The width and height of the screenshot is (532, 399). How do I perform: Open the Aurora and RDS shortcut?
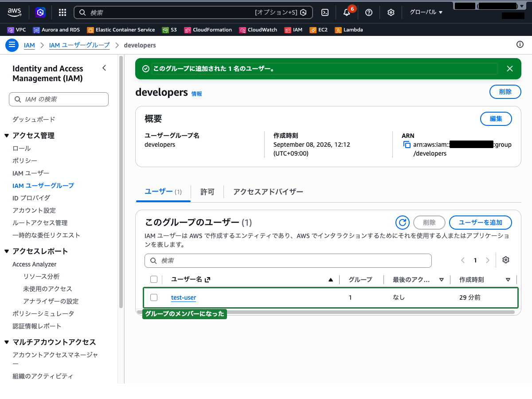tap(57, 30)
